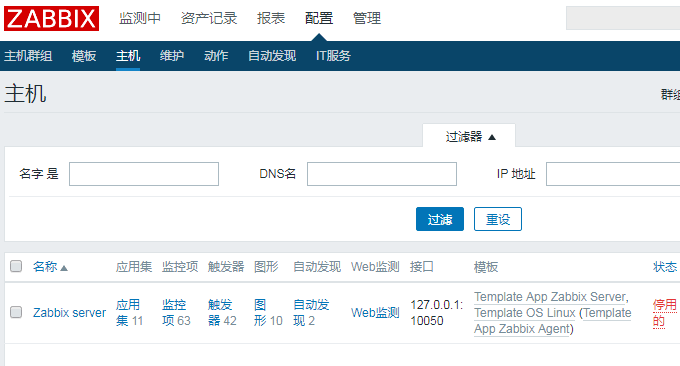The width and height of the screenshot is (680, 366).
Task: Tick the Zabbix server row checkbox
Action: click(16, 312)
